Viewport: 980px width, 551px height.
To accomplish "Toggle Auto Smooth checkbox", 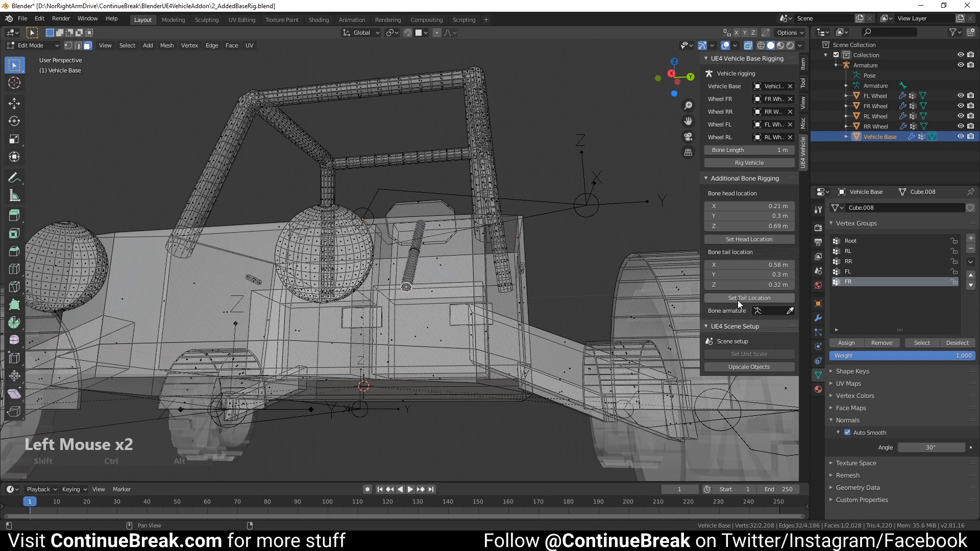I will click(x=847, y=433).
